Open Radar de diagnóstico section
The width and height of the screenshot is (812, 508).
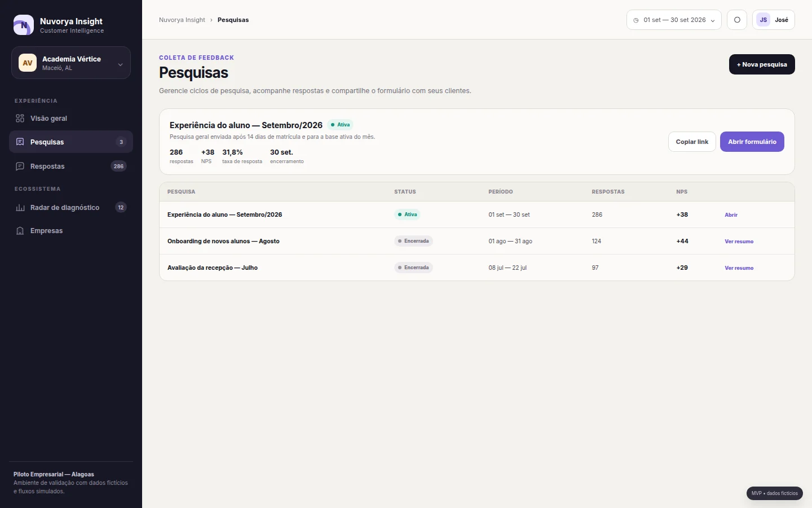(x=71, y=208)
